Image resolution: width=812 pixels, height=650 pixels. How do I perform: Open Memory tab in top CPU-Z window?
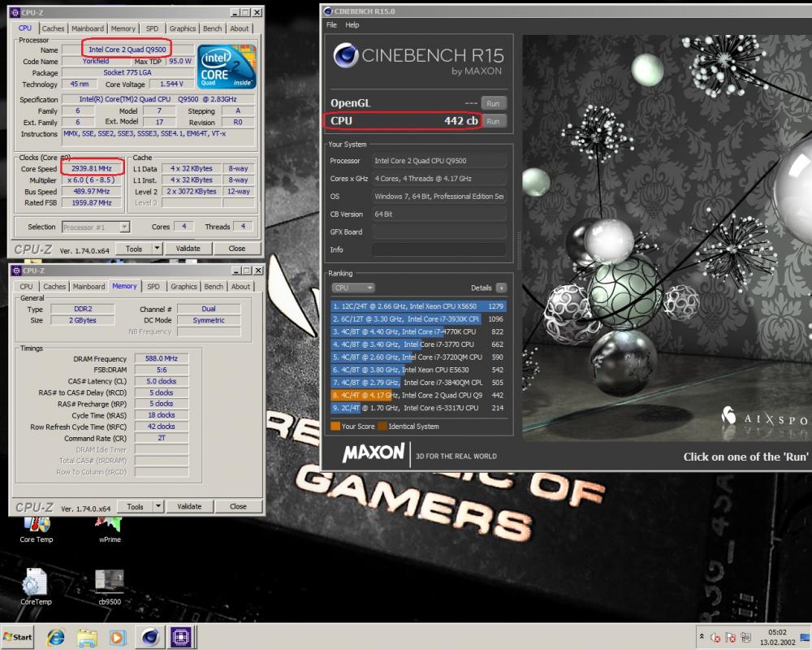[x=123, y=28]
